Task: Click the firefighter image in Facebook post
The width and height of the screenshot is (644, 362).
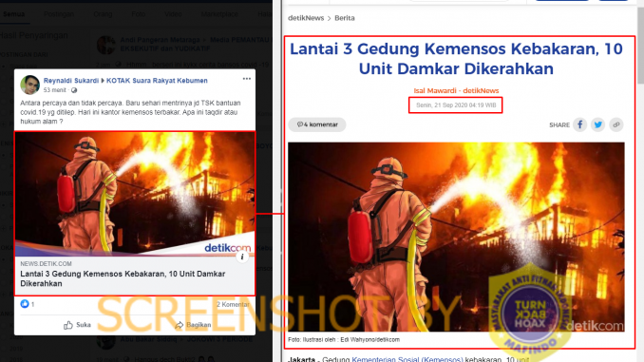Action: 135,194
